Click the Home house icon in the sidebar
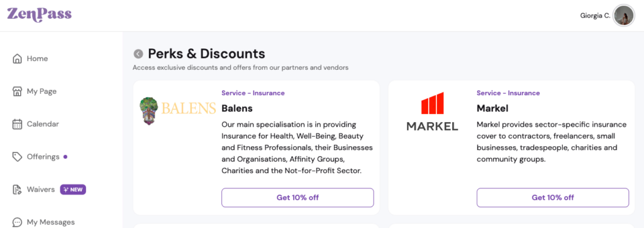Screen dimensions: 644x228 coord(17,59)
